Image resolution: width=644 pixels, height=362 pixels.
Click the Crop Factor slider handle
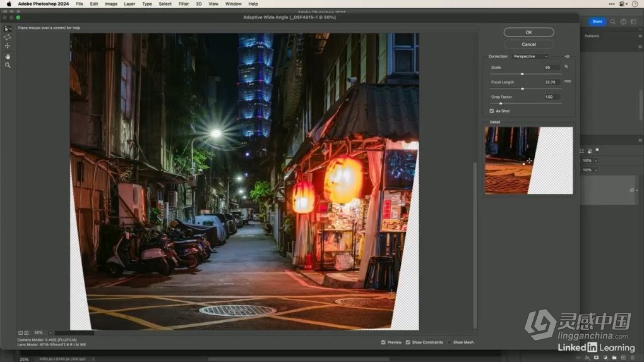pyautogui.click(x=501, y=104)
